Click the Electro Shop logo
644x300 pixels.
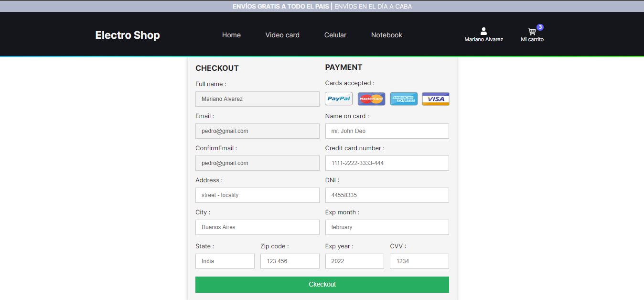click(x=127, y=35)
